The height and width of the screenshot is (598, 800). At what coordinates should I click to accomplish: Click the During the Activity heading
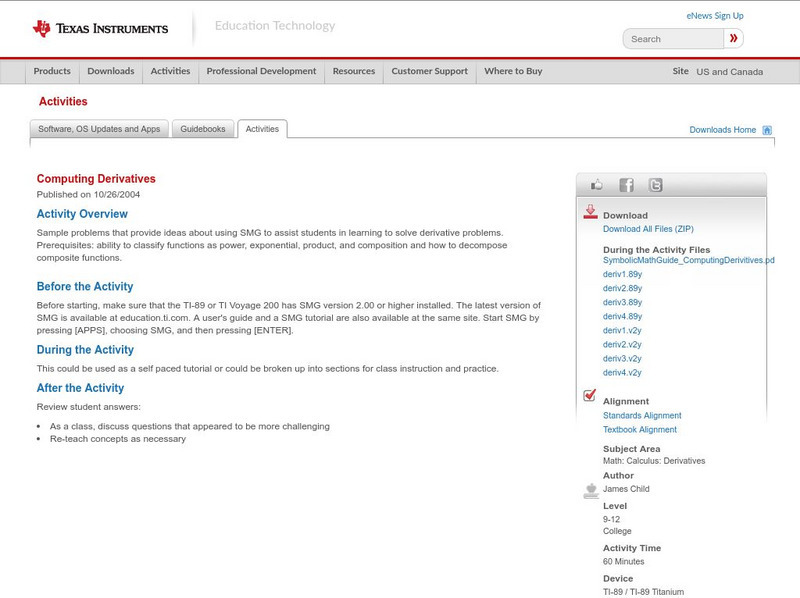pos(85,350)
